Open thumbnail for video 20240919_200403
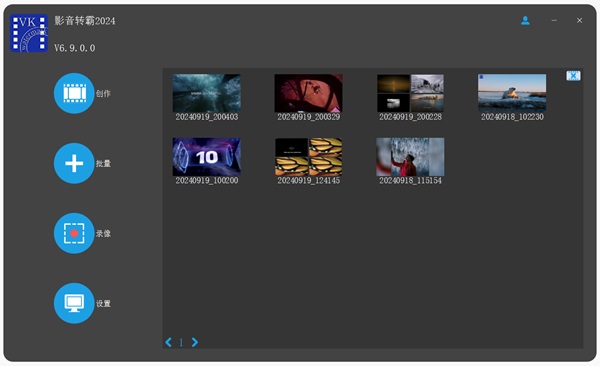The height and width of the screenshot is (366, 600). pos(207,93)
